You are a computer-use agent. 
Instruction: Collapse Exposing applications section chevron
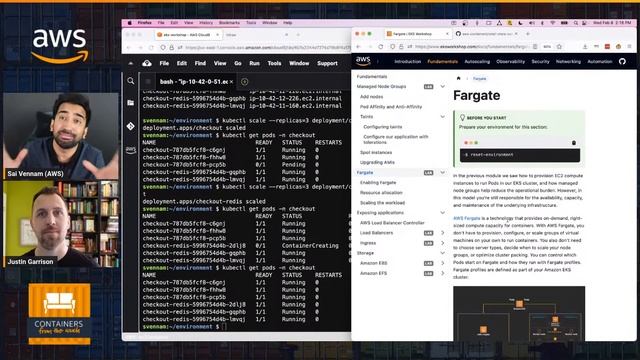click(442, 213)
